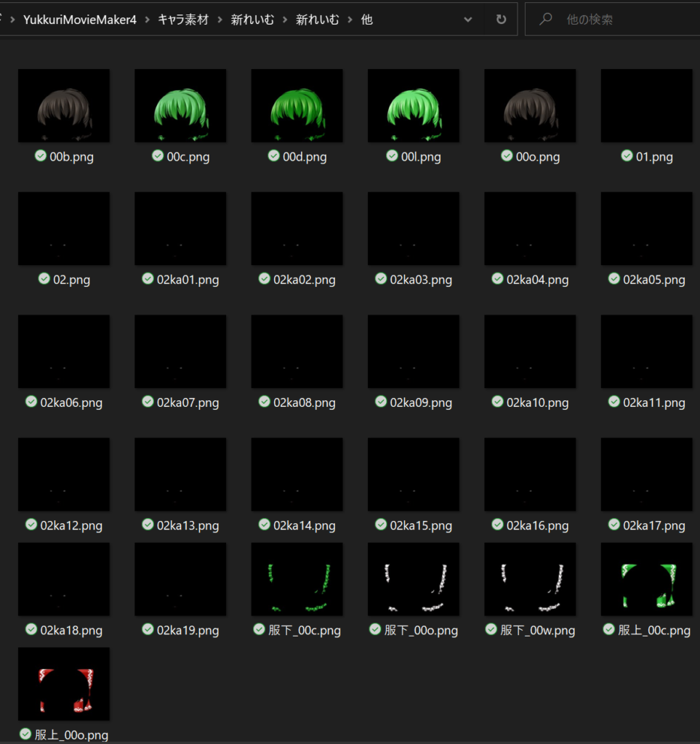
Task: Expand chevron before 他 breadcrumb
Action: tap(350, 20)
